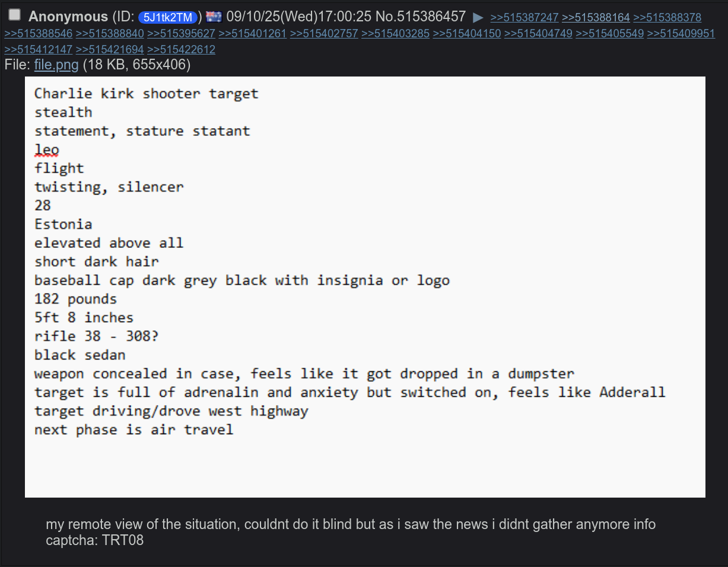
Task: Jump to reply >>515422612
Action: pos(181,50)
